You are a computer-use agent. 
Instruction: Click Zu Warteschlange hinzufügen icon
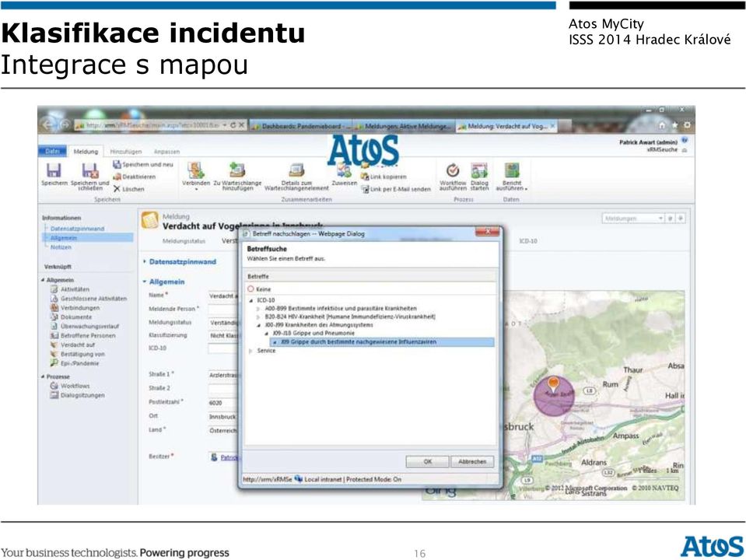pyautogui.click(x=237, y=170)
